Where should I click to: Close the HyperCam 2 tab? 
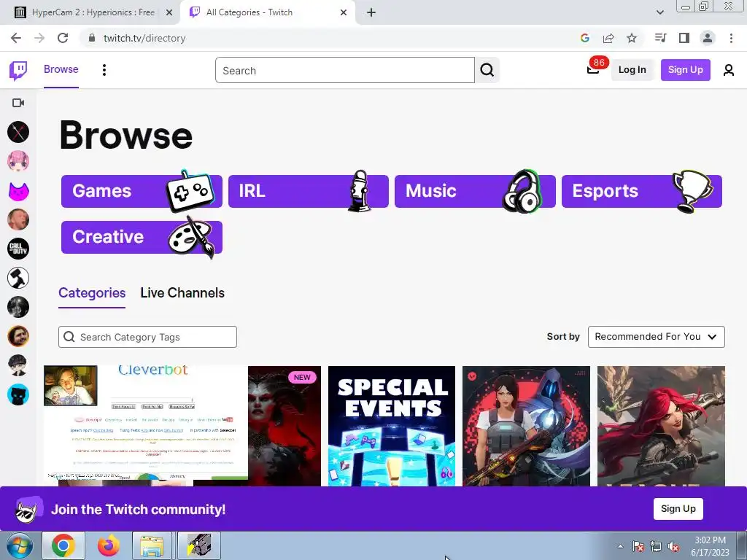pos(169,13)
